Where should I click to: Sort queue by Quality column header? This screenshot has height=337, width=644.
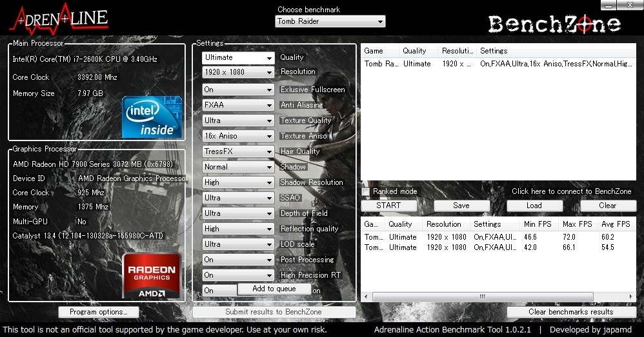(x=418, y=51)
